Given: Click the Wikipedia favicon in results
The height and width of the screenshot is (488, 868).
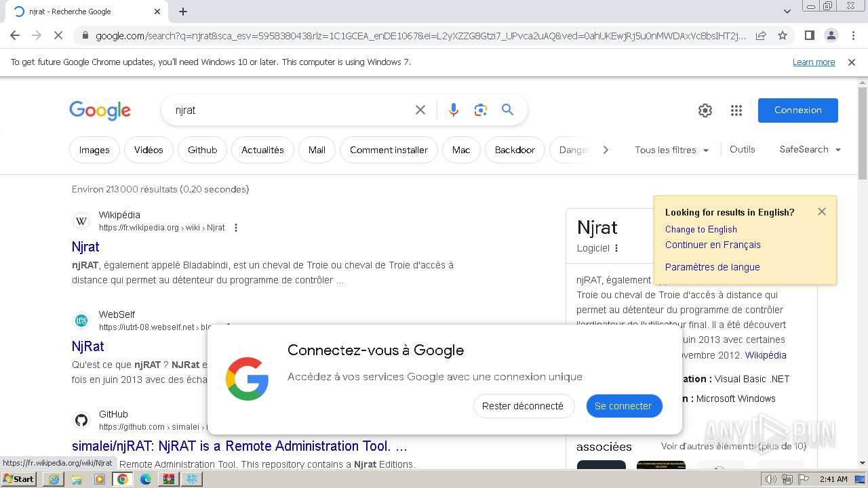Looking at the screenshot, I should 81,221.
